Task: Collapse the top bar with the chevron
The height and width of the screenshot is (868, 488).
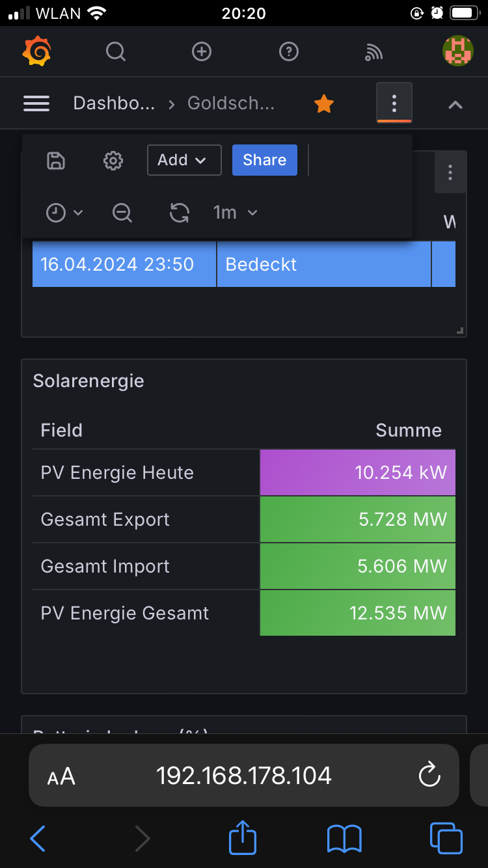Action: pos(455,104)
